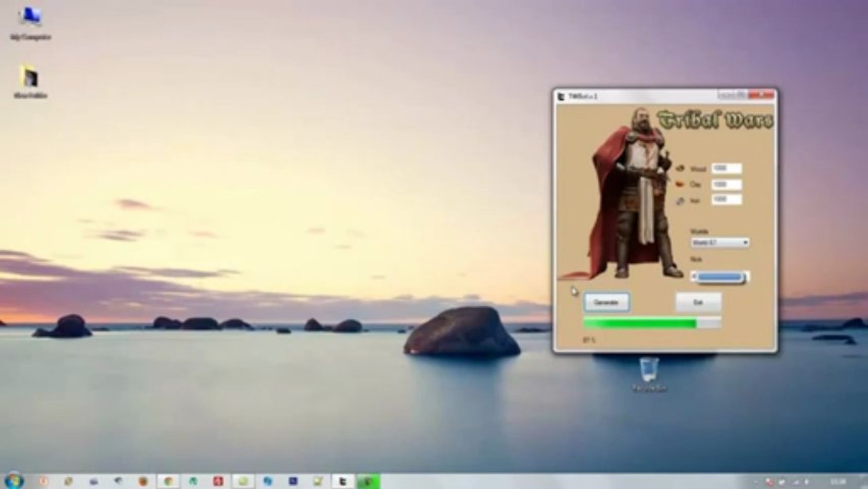This screenshot has height=489, width=868.
Task: Click the green generation progress bar
Action: [x=652, y=323]
